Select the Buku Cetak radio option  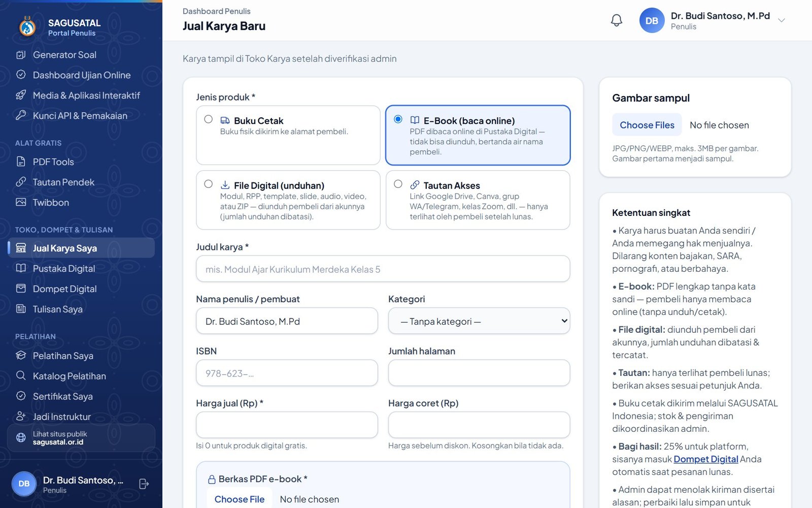(208, 119)
